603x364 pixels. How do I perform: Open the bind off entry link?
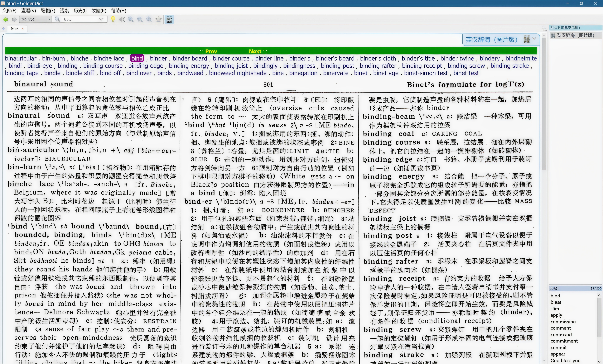coord(110,73)
